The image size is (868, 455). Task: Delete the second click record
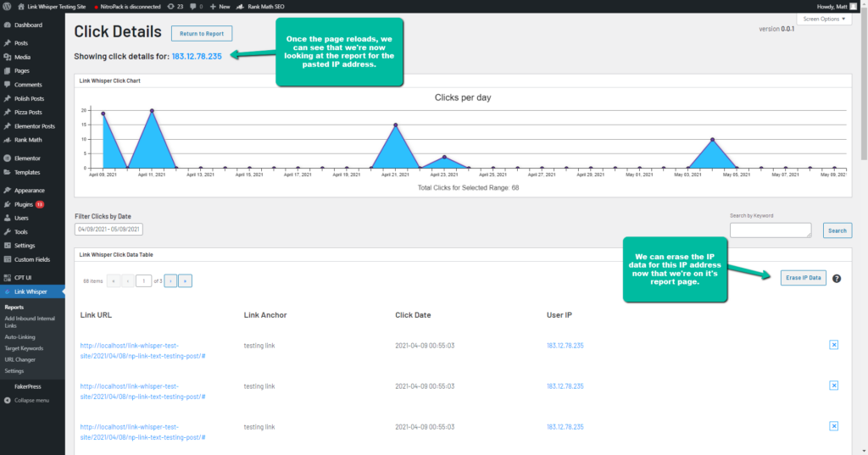tap(834, 386)
